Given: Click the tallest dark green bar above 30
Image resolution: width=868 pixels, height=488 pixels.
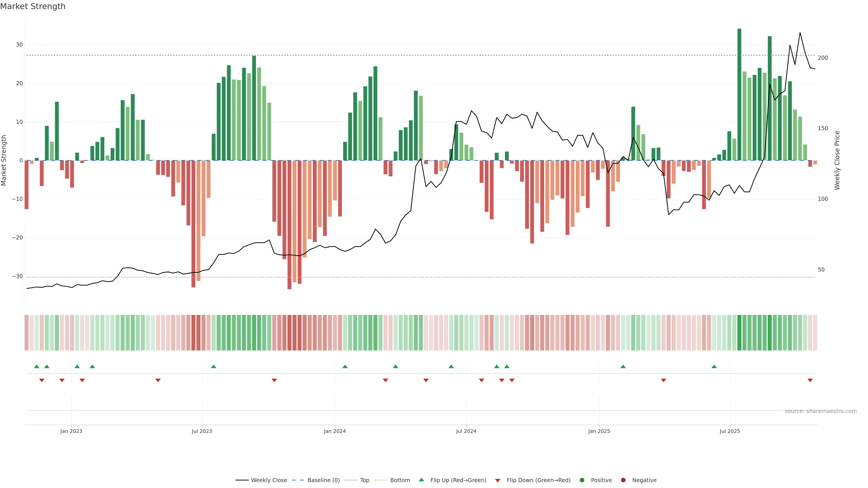Looking at the screenshot, I should [x=739, y=94].
